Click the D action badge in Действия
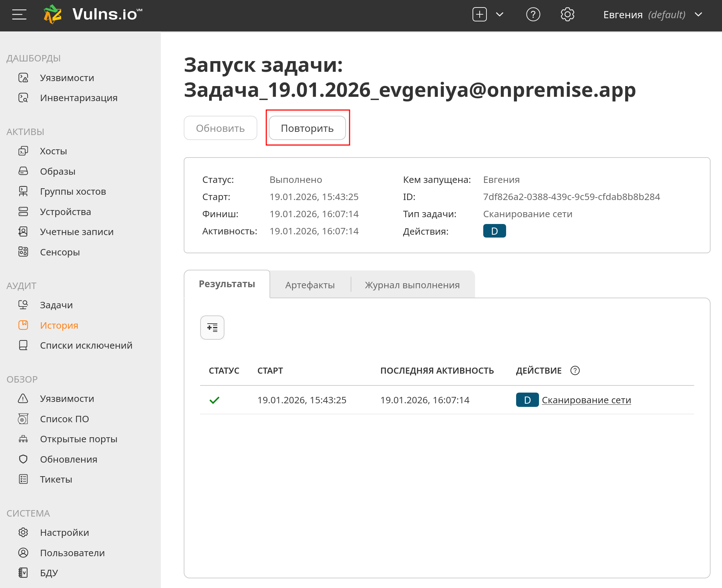 494,231
